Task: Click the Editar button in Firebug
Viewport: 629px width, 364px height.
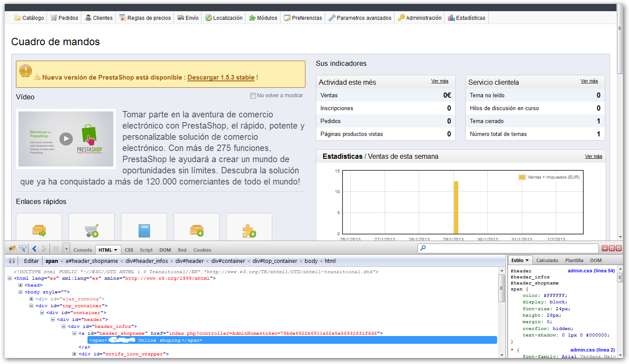Action: [x=31, y=261]
